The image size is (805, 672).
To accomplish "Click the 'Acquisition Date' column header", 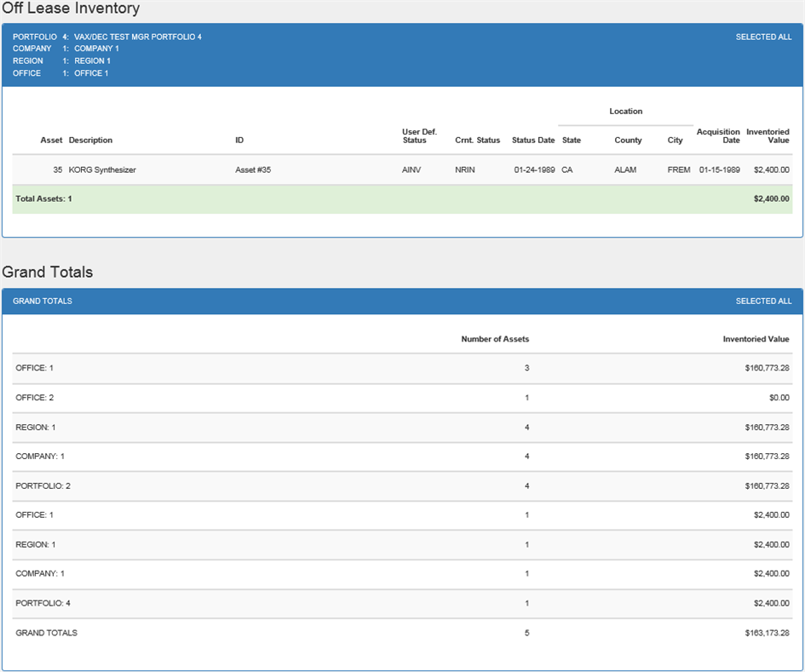I will coord(718,136).
